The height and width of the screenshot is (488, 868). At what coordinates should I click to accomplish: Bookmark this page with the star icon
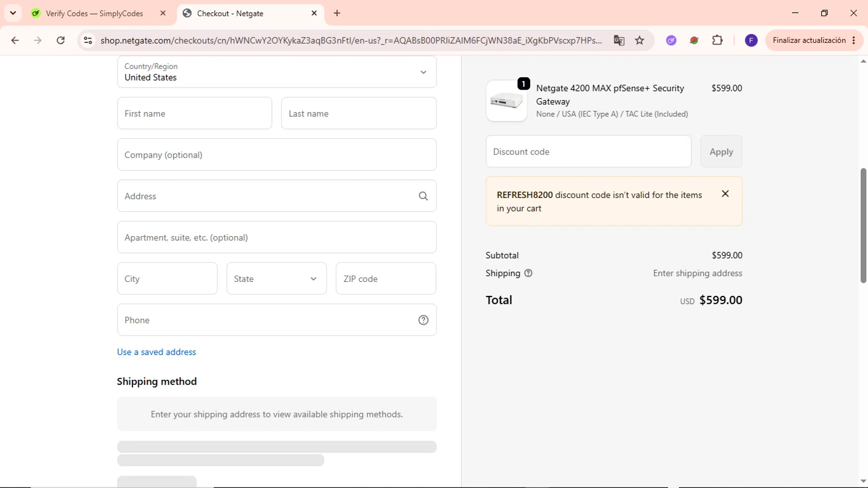pos(639,41)
